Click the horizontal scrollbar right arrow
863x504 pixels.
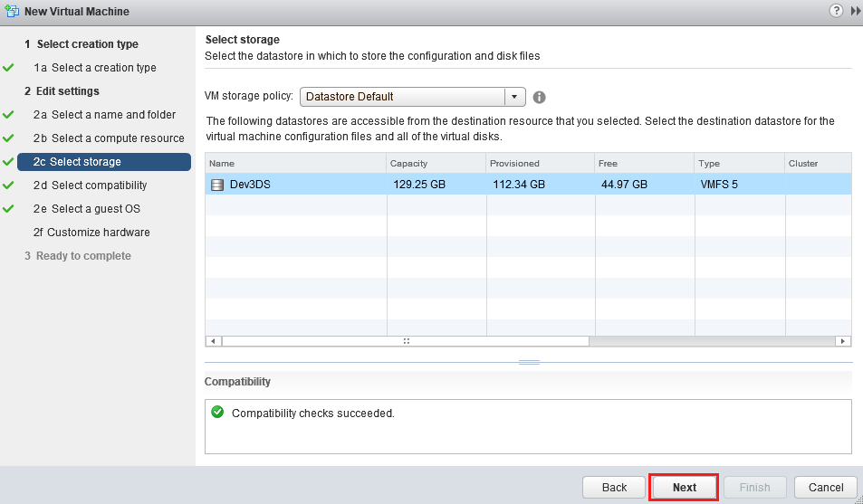(x=843, y=341)
